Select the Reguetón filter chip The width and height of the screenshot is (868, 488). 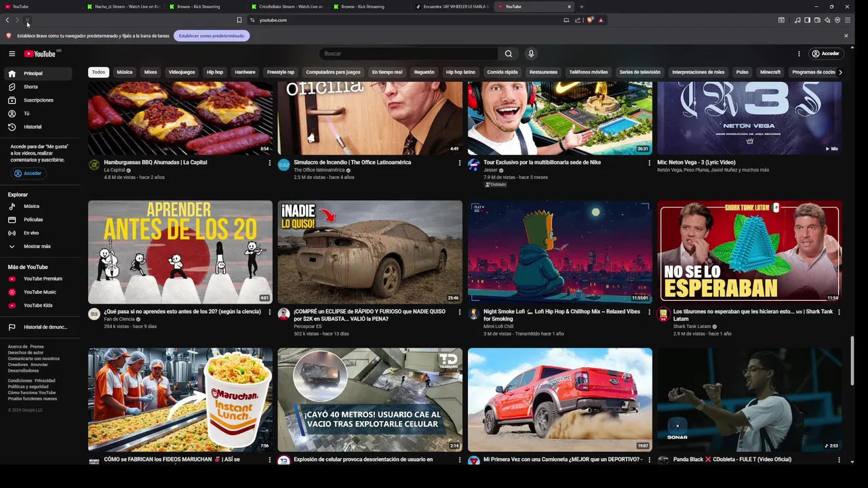point(424,72)
